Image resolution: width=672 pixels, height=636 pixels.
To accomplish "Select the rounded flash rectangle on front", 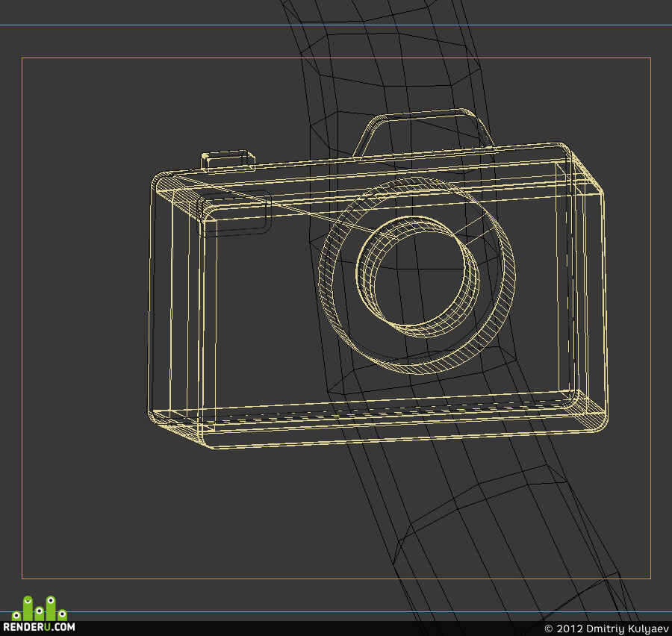I will coord(234,213).
